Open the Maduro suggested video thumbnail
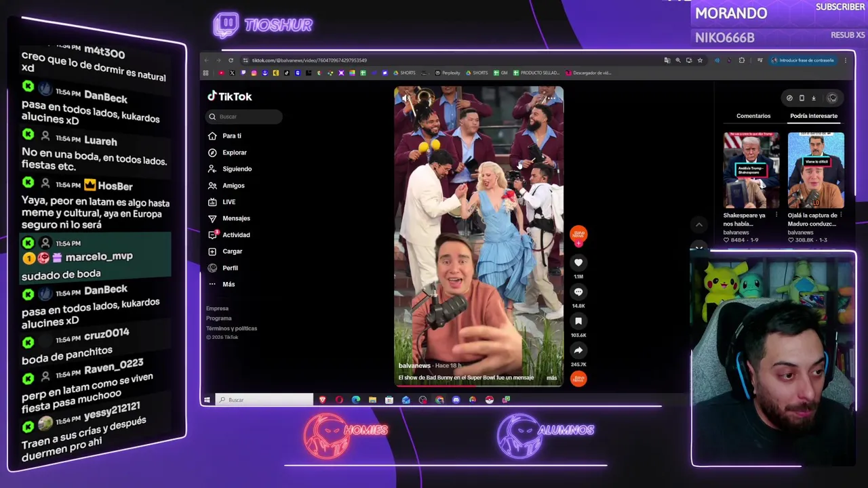The width and height of the screenshot is (868, 488). pyautogui.click(x=816, y=170)
